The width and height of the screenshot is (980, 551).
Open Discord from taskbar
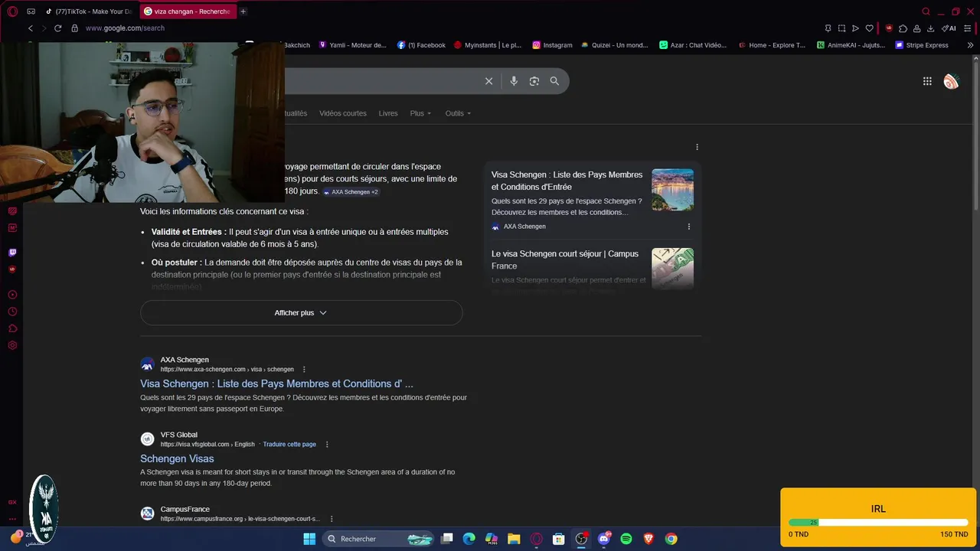point(604,539)
